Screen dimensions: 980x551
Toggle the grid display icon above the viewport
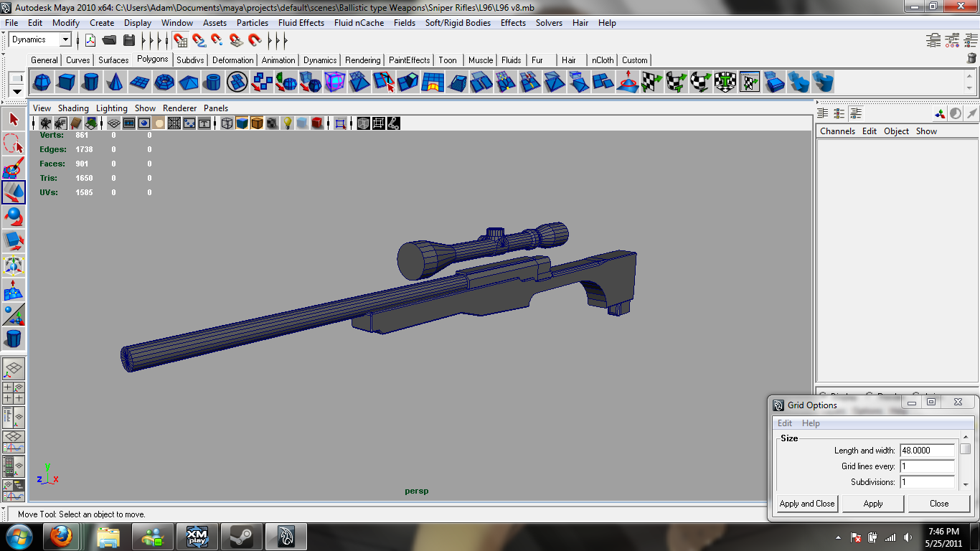pos(114,123)
